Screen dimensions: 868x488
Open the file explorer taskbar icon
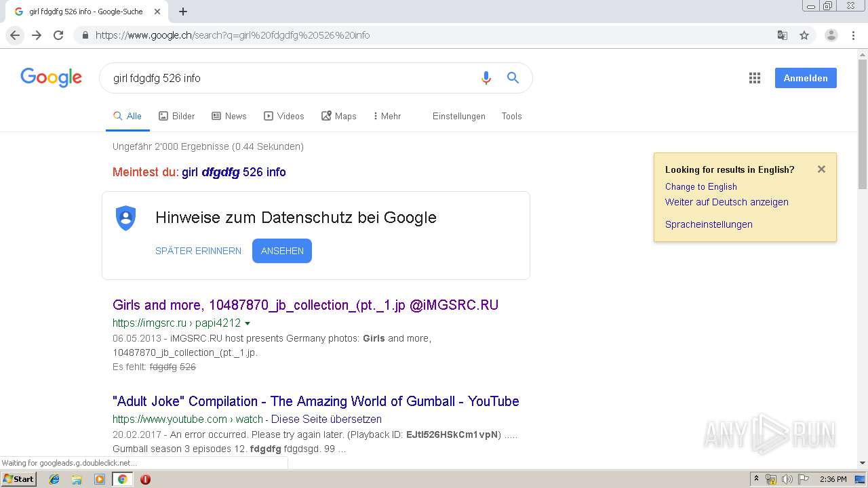click(x=77, y=479)
